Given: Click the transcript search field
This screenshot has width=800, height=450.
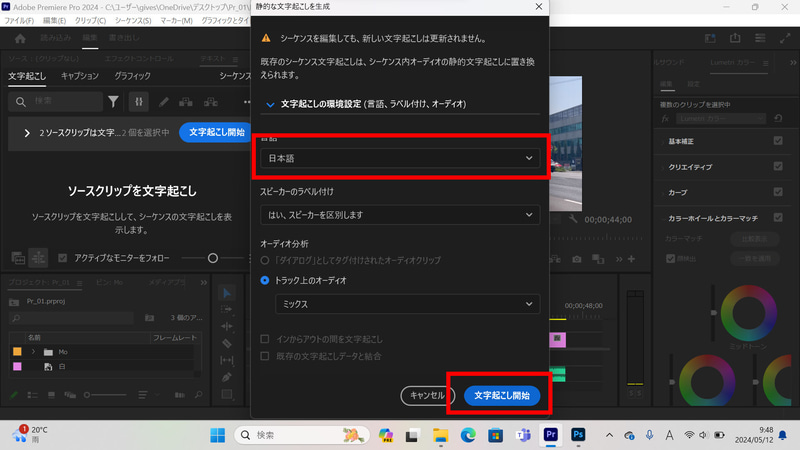Looking at the screenshot, I should click(x=56, y=102).
